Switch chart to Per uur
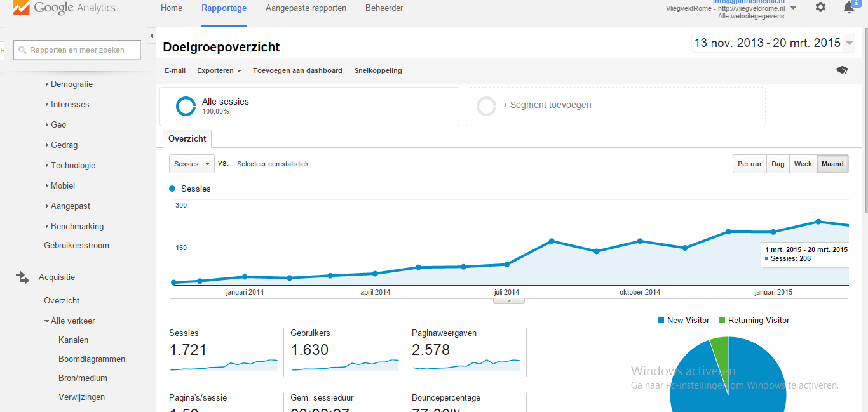Image resolution: width=868 pixels, height=412 pixels. click(x=750, y=164)
